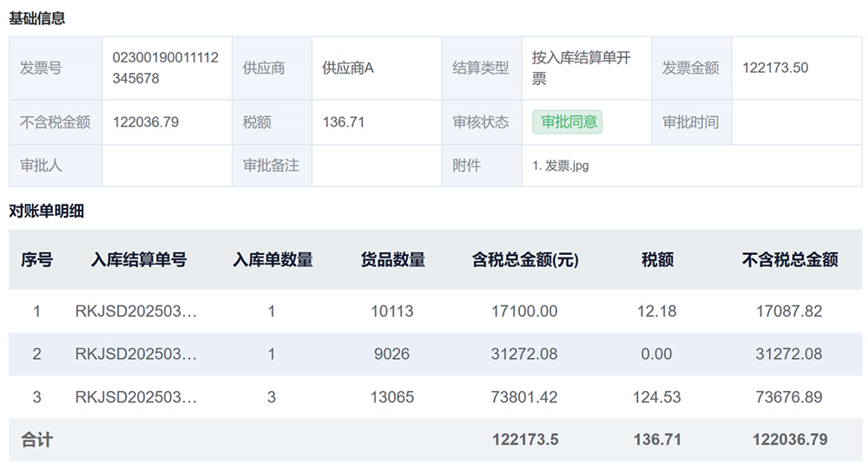This screenshot has width=868, height=464.
Task: Click the 按入库结算单开票 settlement type value
Action: (582, 68)
